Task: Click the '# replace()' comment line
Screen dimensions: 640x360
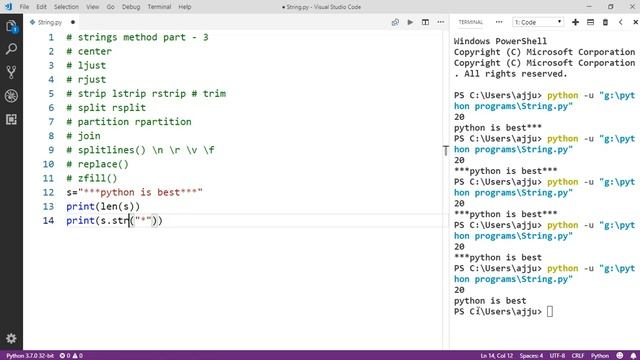Action: click(98, 164)
